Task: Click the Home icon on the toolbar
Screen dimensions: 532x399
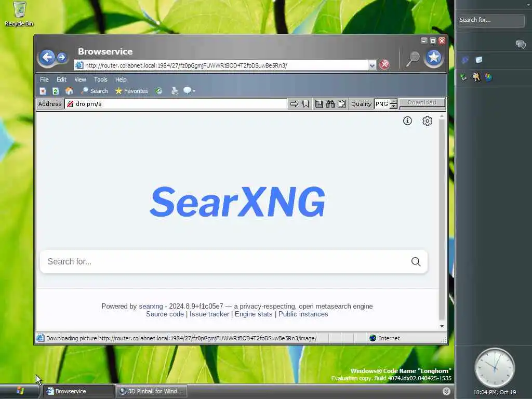Action: tap(69, 91)
